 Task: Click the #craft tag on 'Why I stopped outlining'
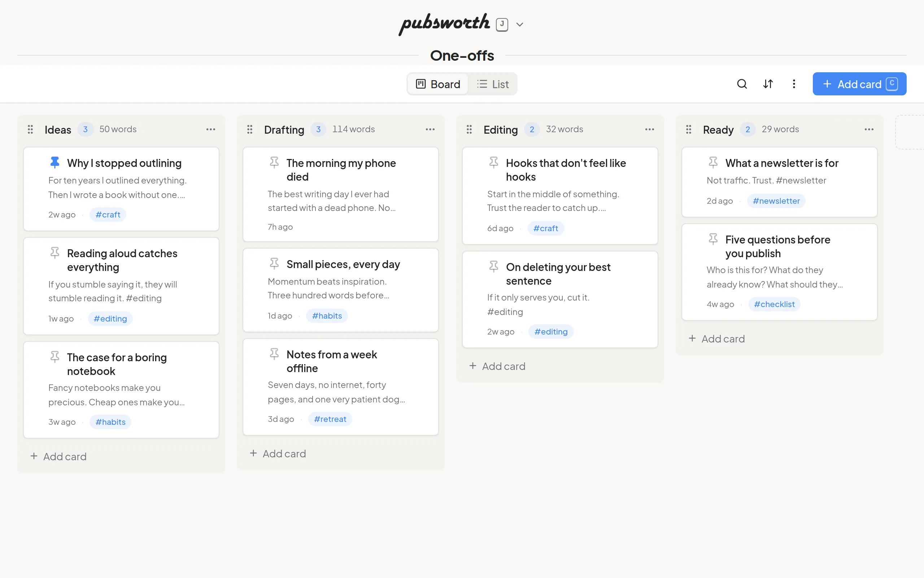point(108,215)
